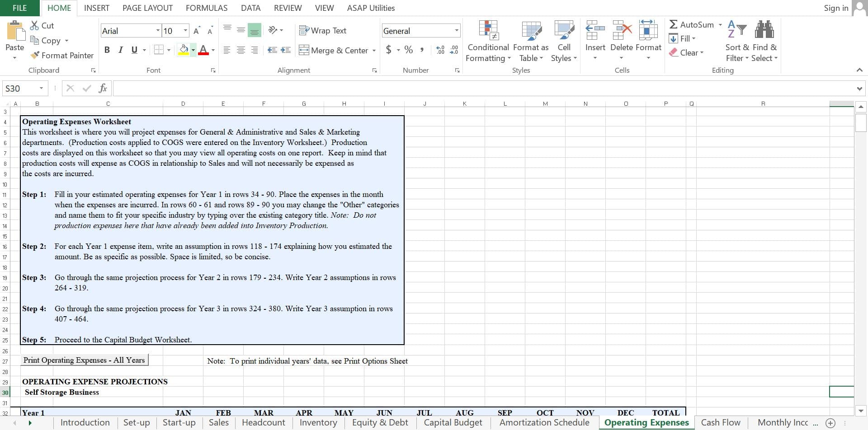
Task: Toggle Wrap Text
Action: [323, 30]
